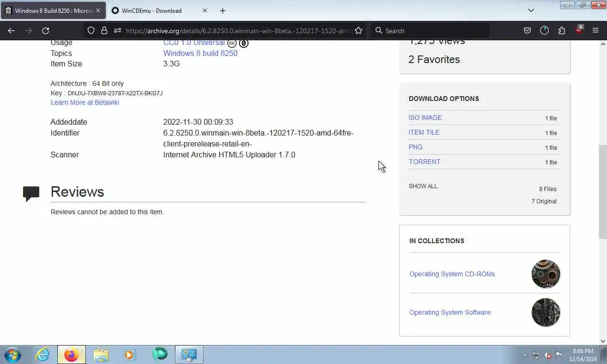
Task: Download the ISO IMAGE file
Action: pyautogui.click(x=425, y=118)
